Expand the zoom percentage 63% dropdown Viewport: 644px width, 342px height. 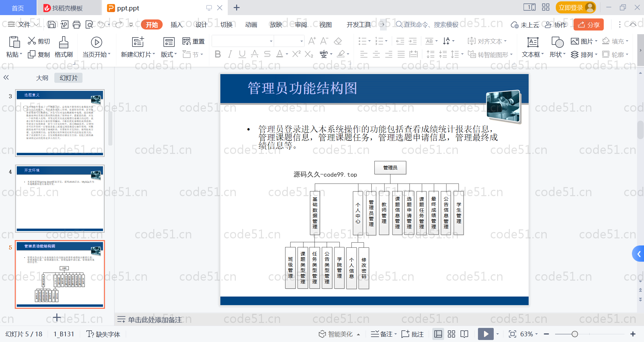[537, 334]
